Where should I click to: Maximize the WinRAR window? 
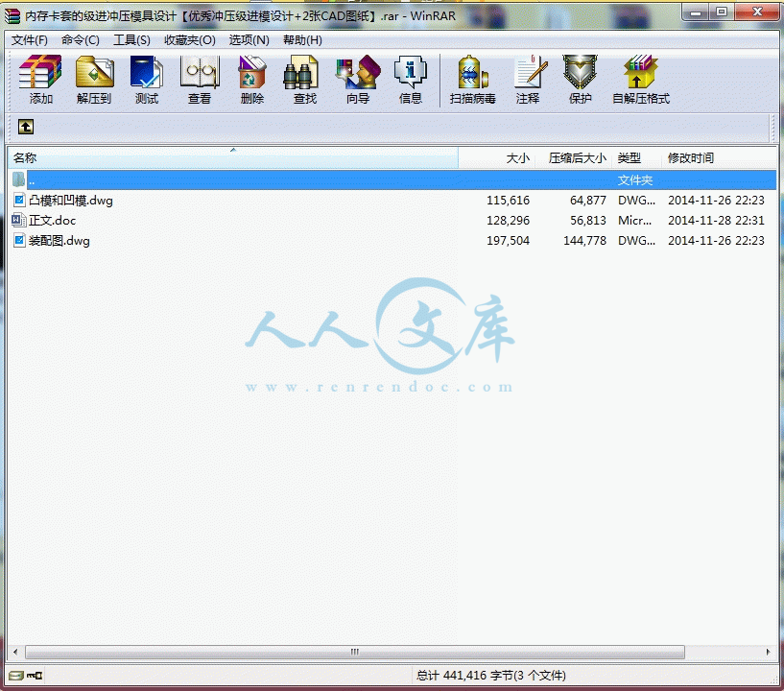(721, 12)
